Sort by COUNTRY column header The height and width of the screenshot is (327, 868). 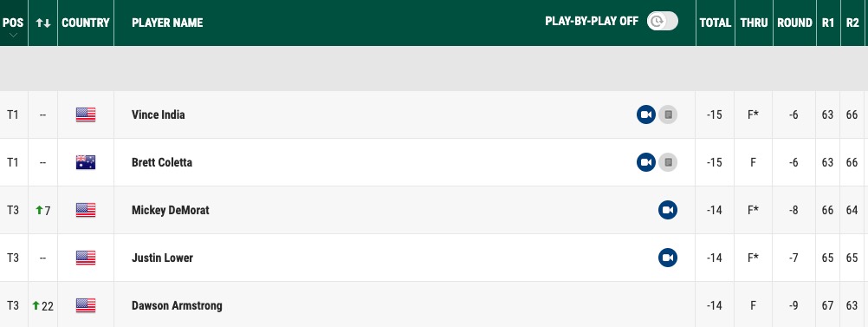[x=86, y=23]
